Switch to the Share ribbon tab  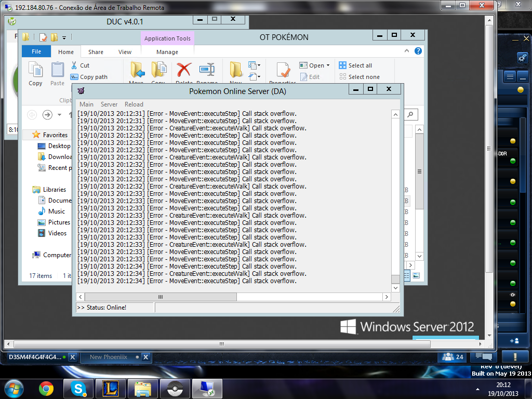tap(96, 52)
